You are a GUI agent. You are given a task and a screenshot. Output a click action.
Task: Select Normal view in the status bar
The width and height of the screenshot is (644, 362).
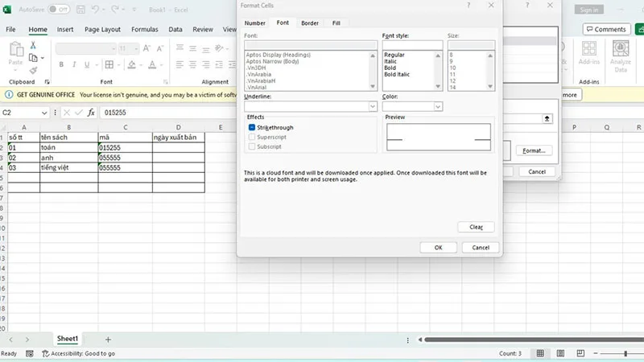[x=540, y=353]
